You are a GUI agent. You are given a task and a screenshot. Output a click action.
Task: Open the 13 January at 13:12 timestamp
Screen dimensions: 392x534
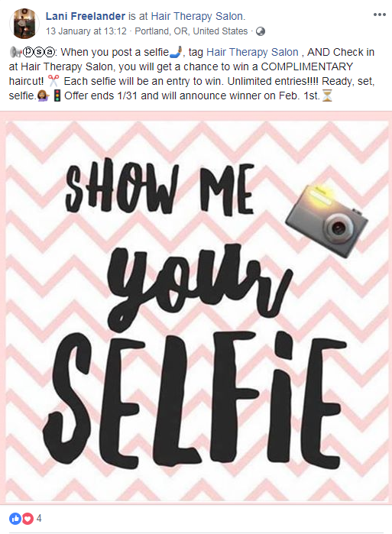[x=86, y=31]
